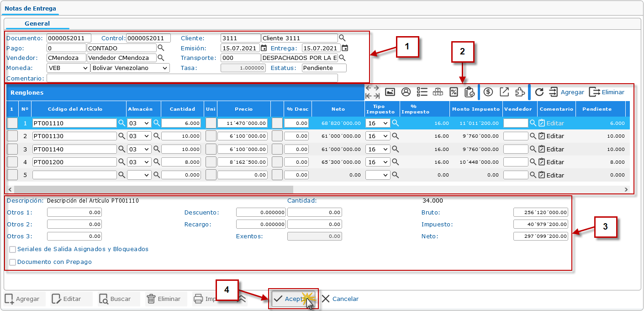Open the Moneda VEB dropdown
This screenshot has height=311, width=644.
tap(68, 68)
